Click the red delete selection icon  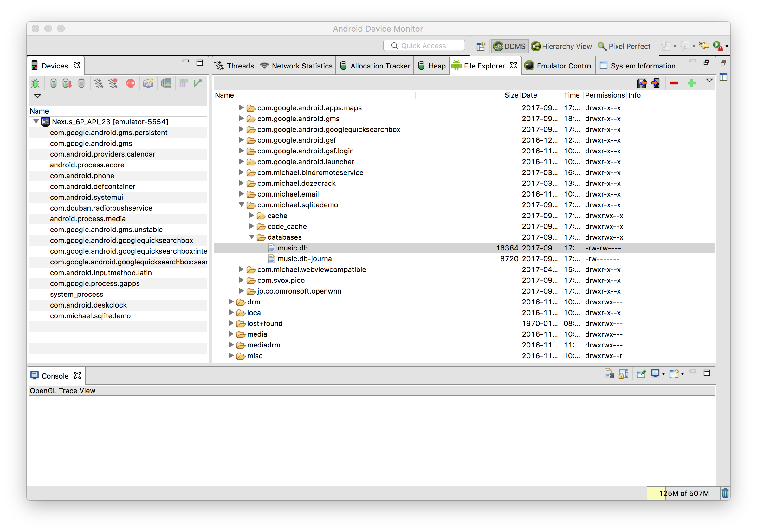pyautogui.click(x=674, y=83)
